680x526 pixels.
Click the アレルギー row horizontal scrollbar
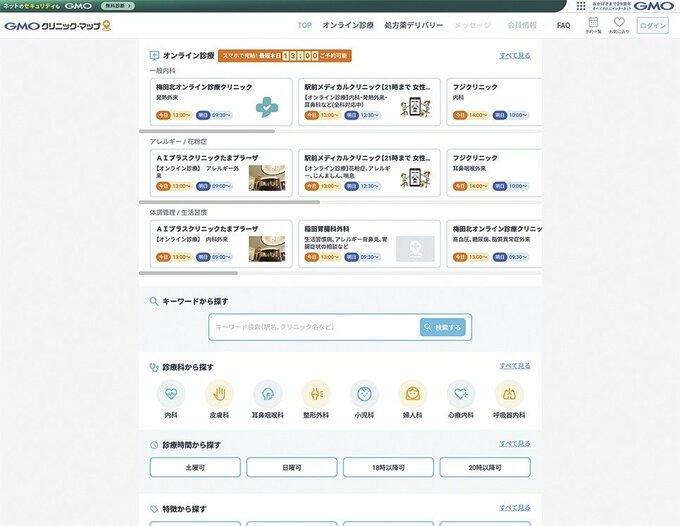click(x=229, y=202)
